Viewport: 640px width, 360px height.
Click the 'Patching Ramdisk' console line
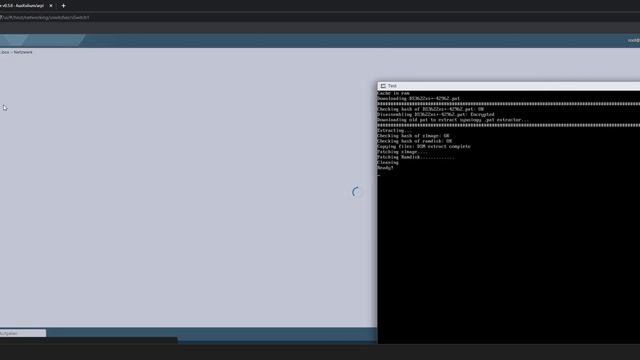[x=416, y=157]
